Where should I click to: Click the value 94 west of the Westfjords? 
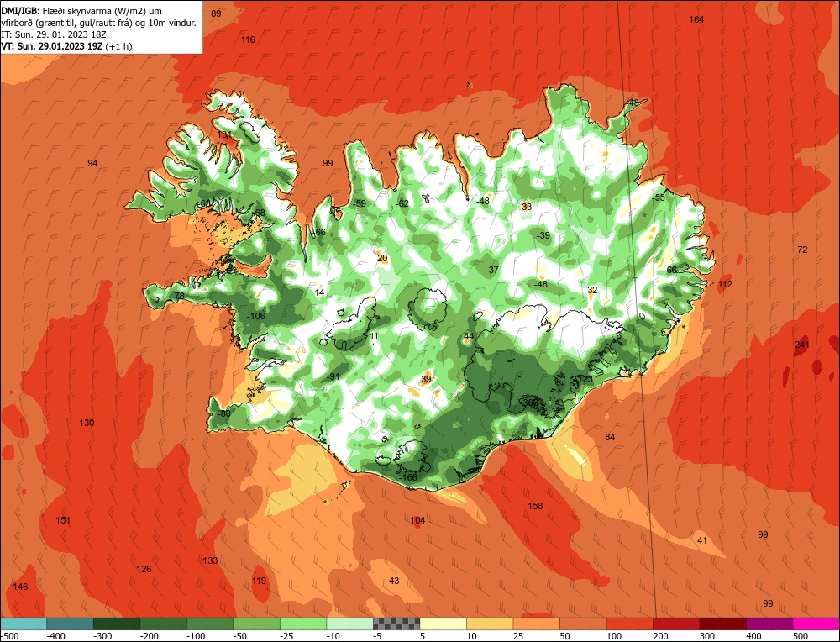(92, 163)
